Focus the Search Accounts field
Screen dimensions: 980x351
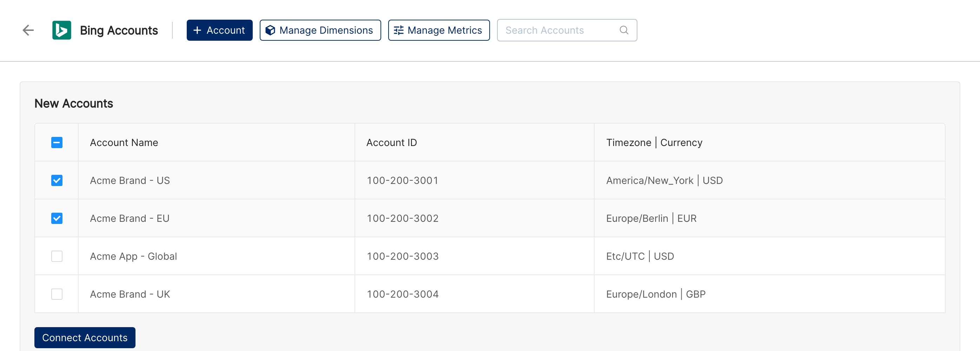(x=567, y=30)
